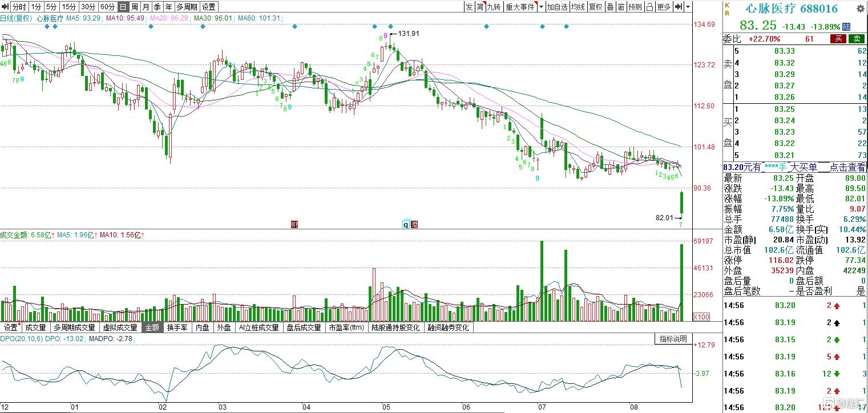The image size is (868, 413).
Task: Open the 复权 adjustment option
Action: (596, 7)
